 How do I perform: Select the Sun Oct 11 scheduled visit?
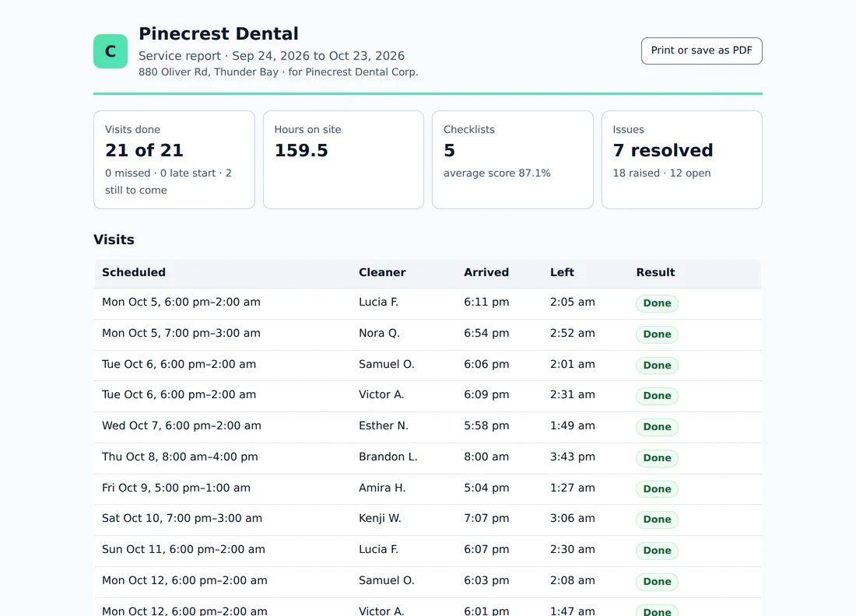[x=184, y=550]
